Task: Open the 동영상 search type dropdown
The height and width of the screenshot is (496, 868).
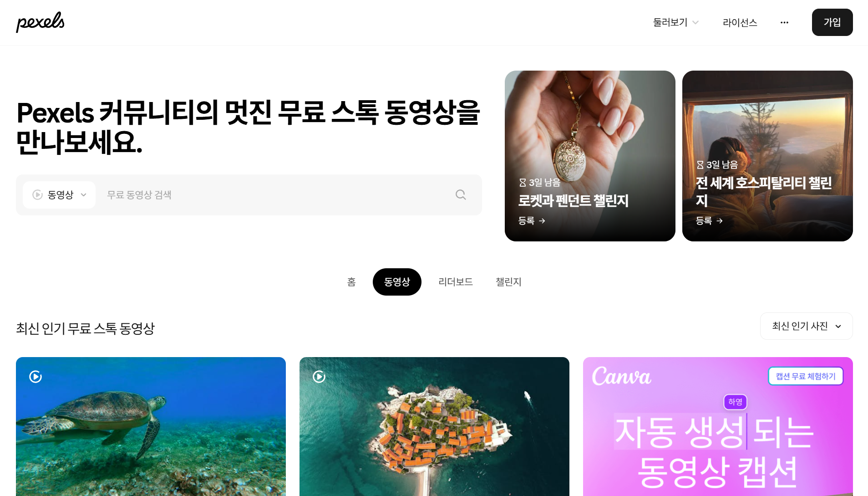Action: click(59, 195)
